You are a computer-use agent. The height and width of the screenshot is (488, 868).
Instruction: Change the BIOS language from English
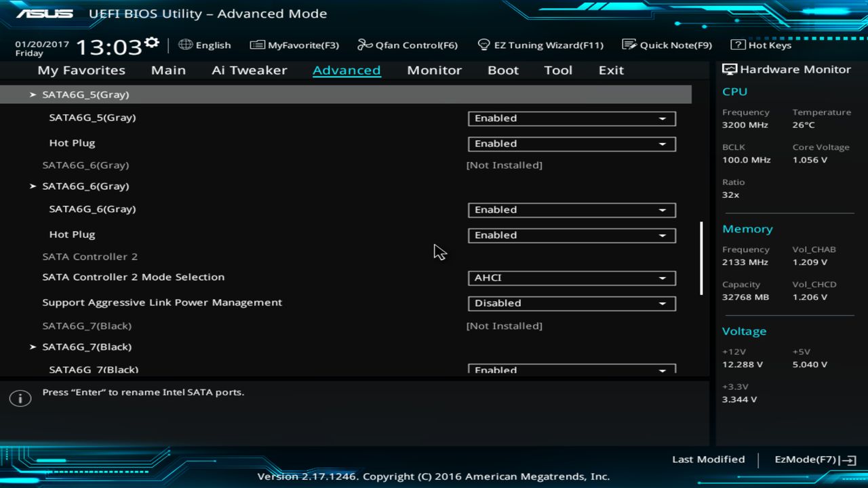pos(205,45)
